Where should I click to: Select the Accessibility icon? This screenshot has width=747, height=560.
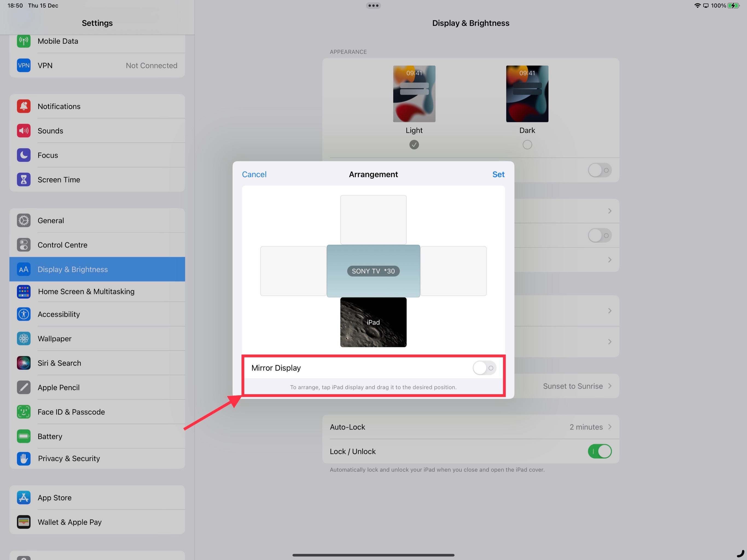click(23, 314)
